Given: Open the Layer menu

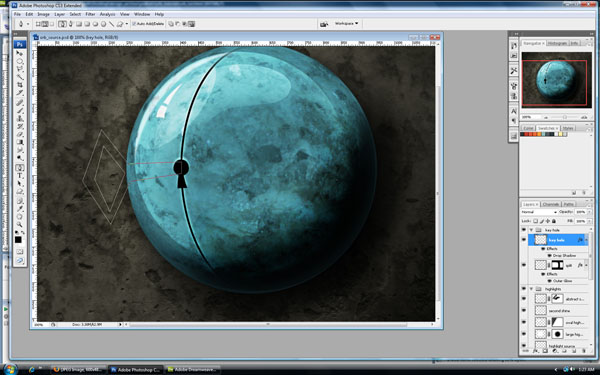Looking at the screenshot, I should [59, 14].
